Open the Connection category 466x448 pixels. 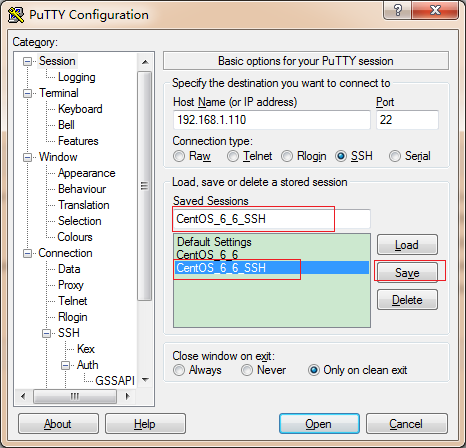tap(65, 253)
